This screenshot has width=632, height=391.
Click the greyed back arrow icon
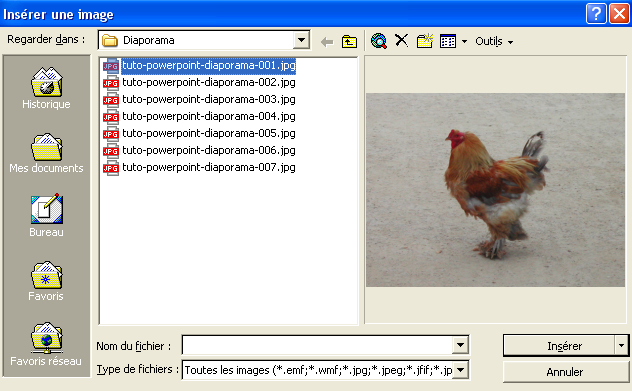point(327,42)
